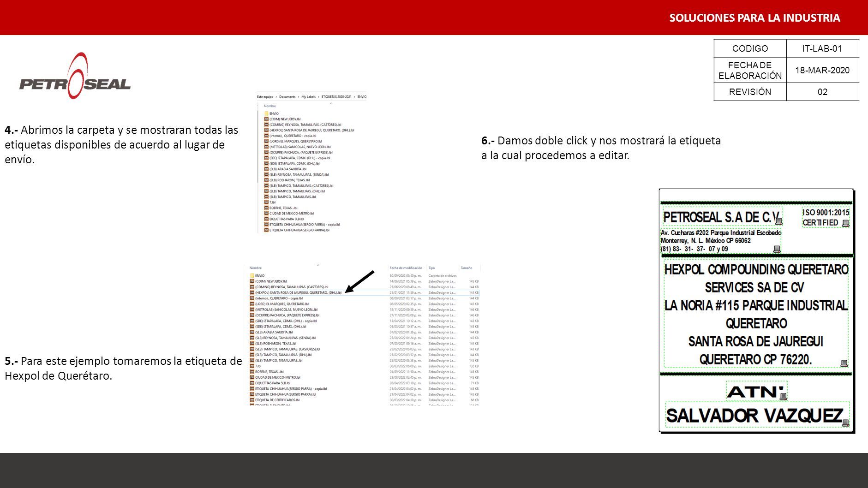The image size is (868, 488).
Task: Sort by the 'Tamaño' column header
Action: 466,268
